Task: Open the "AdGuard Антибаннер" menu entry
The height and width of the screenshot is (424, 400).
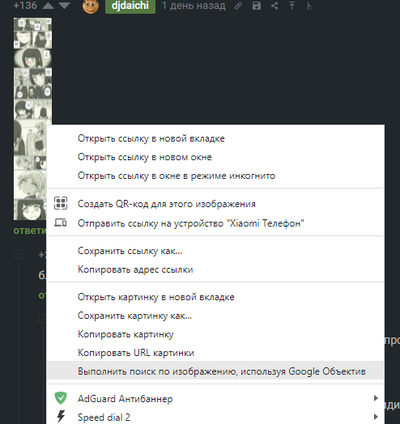Action: point(215,399)
